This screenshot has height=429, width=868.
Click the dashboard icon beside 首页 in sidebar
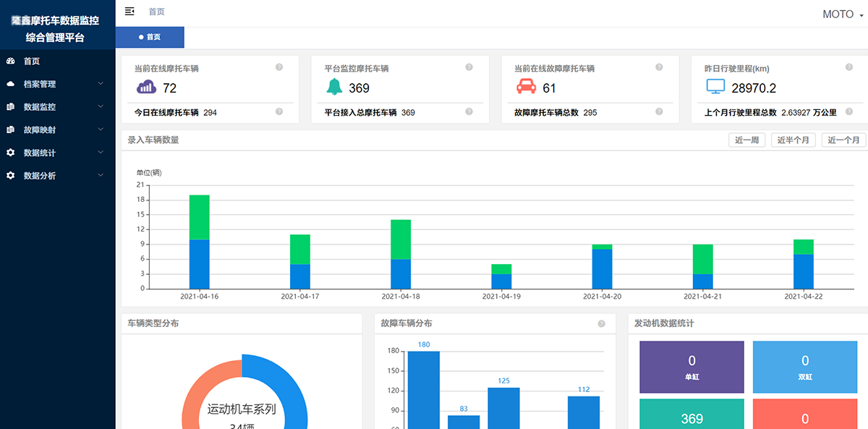tap(10, 61)
